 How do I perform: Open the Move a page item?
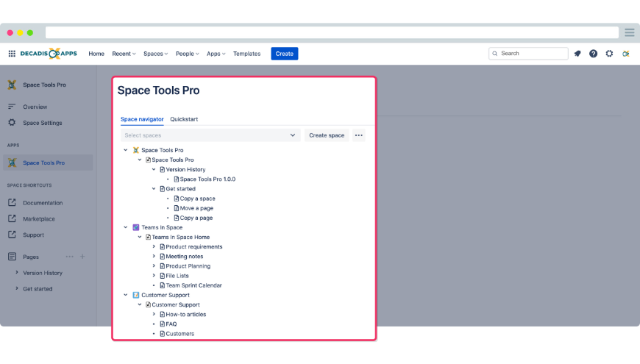[x=196, y=208]
